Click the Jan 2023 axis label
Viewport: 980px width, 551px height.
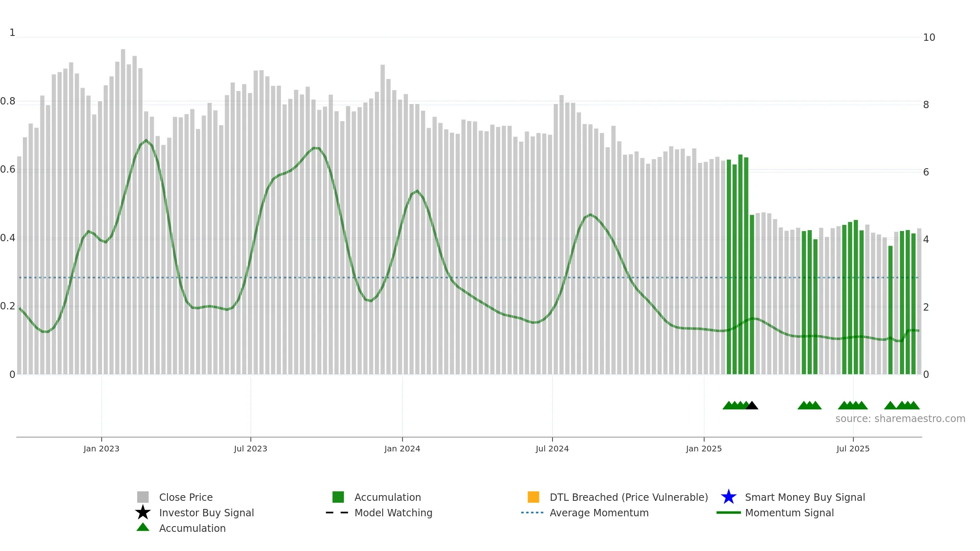(x=101, y=449)
